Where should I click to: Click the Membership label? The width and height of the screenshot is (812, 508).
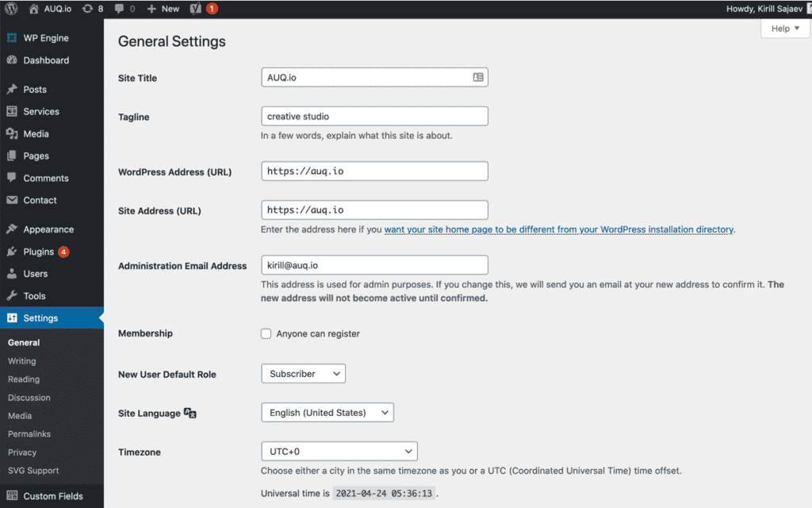point(145,333)
